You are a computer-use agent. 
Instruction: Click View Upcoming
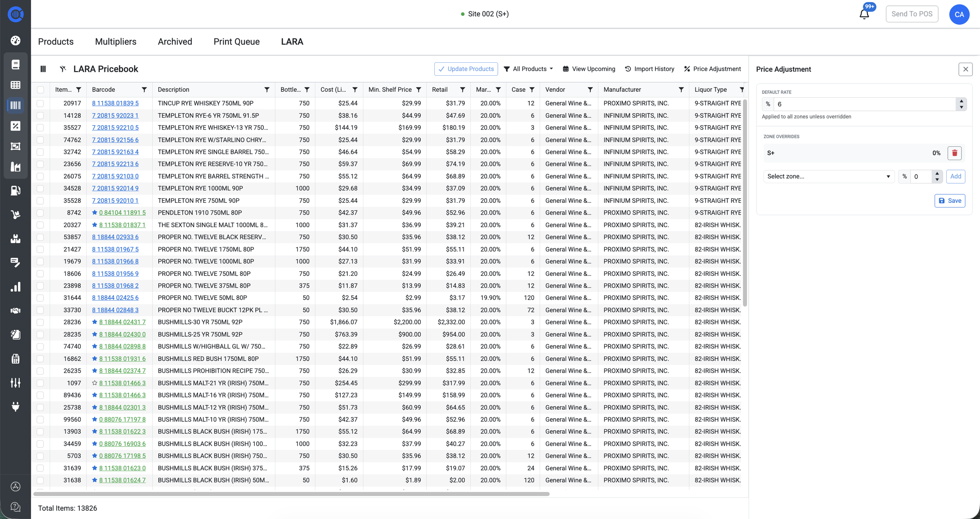tap(589, 69)
